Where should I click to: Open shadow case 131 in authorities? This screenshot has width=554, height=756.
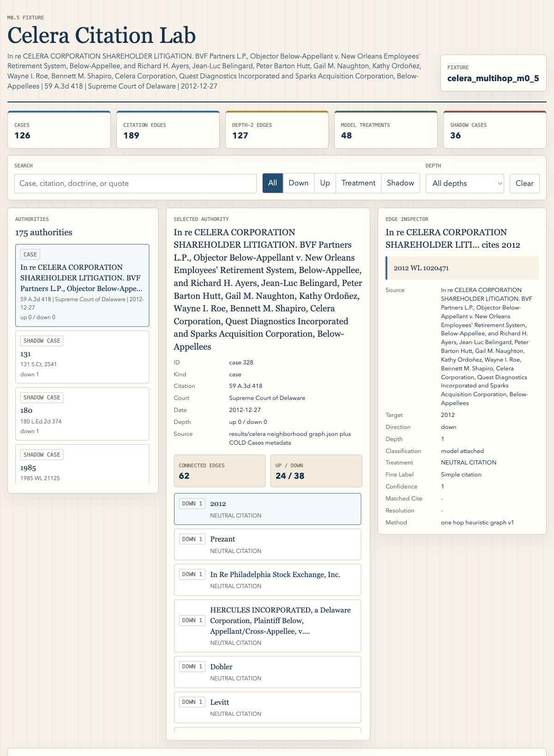pyautogui.click(x=82, y=357)
